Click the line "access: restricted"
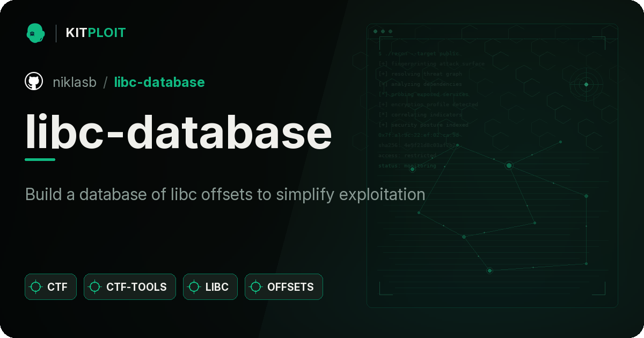This screenshot has width=644, height=338. tap(407, 156)
